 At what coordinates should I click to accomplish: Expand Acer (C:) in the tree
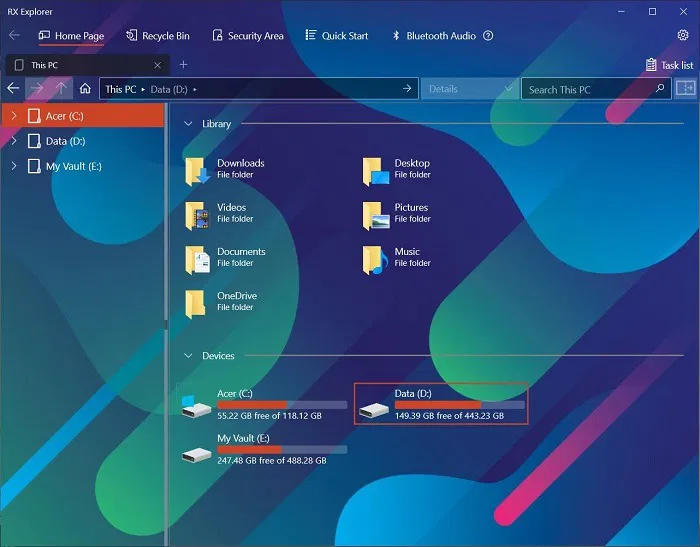14,116
